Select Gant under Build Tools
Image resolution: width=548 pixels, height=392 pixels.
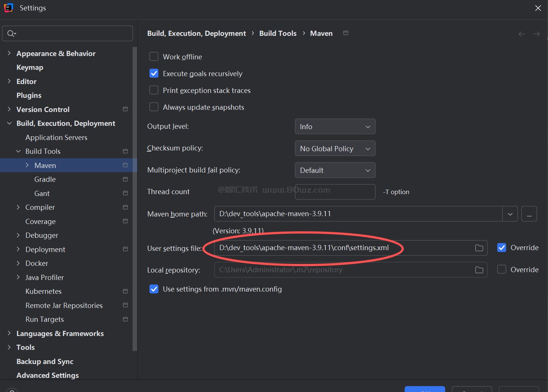point(42,193)
